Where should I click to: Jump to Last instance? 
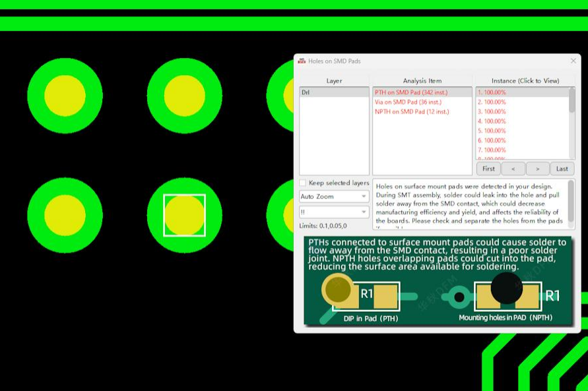click(x=562, y=169)
